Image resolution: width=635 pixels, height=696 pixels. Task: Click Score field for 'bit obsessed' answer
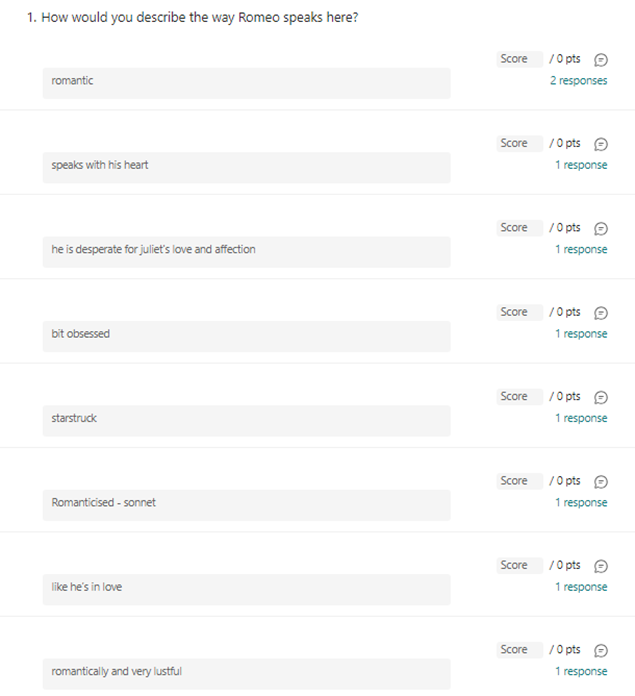[520, 312]
